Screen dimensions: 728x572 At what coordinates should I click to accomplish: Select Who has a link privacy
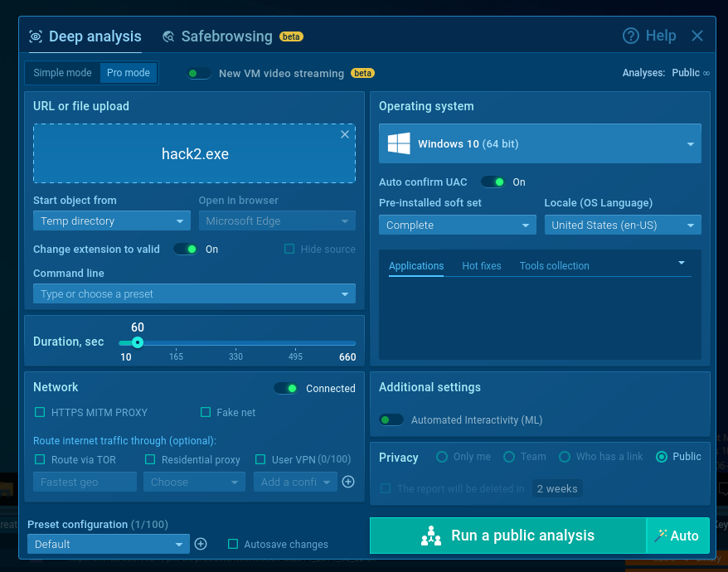565,457
